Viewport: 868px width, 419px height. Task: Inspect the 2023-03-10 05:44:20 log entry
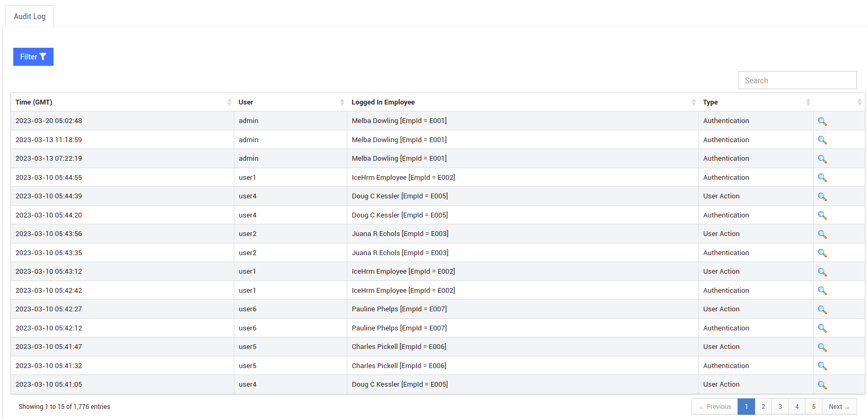click(x=822, y=215)
